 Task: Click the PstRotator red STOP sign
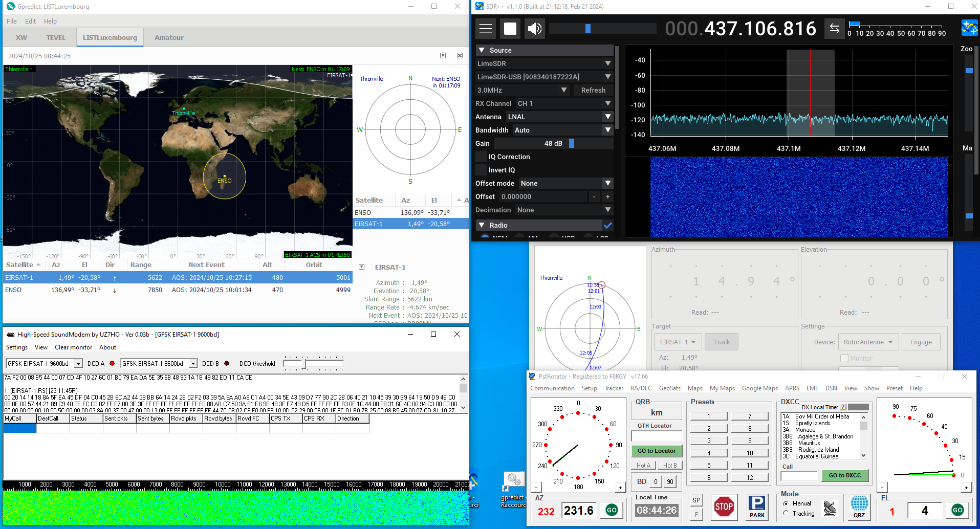724,507
